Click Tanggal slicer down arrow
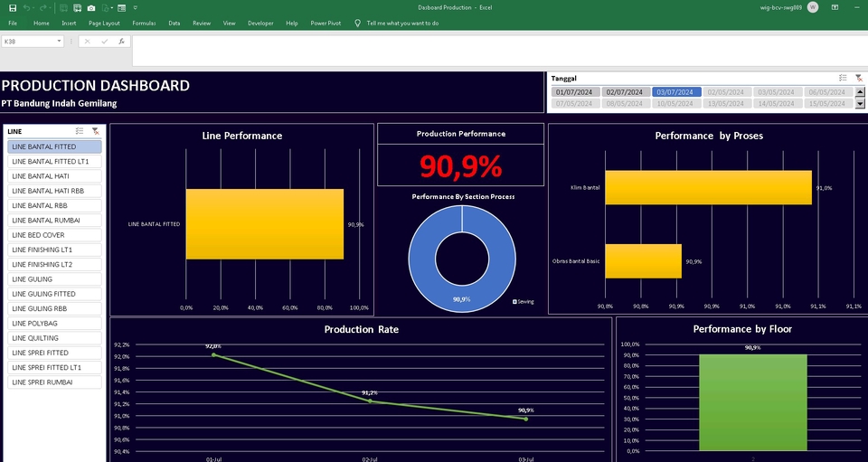 pyautogui.click(x=860, y=103)
